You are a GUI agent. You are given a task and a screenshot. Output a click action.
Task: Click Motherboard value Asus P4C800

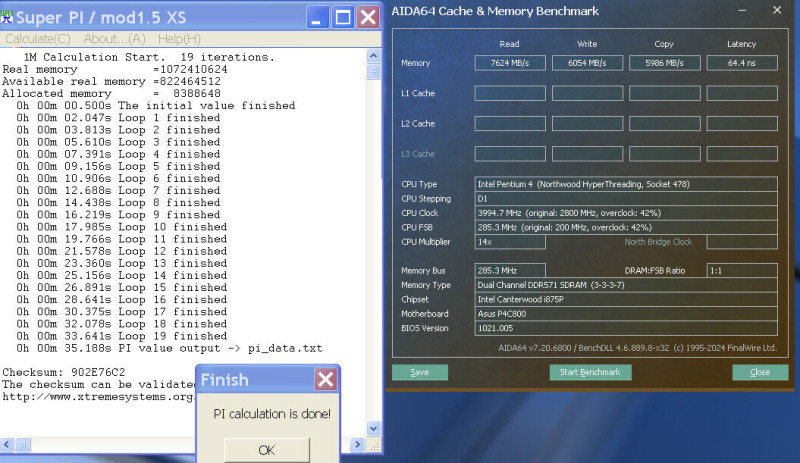coord(626,313)
